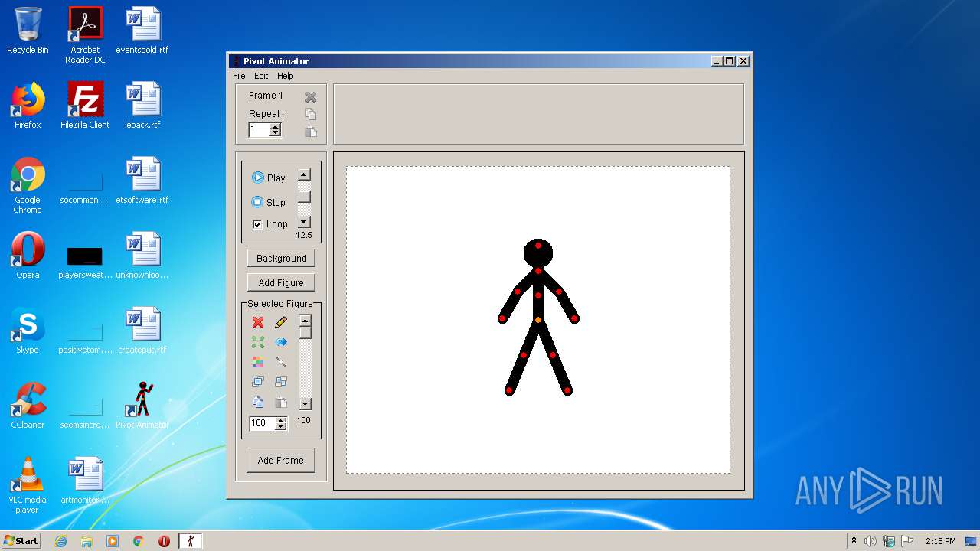Open the Edit menu
The image size is (980, 551).
pyautogui.click(x=261, y=76)
